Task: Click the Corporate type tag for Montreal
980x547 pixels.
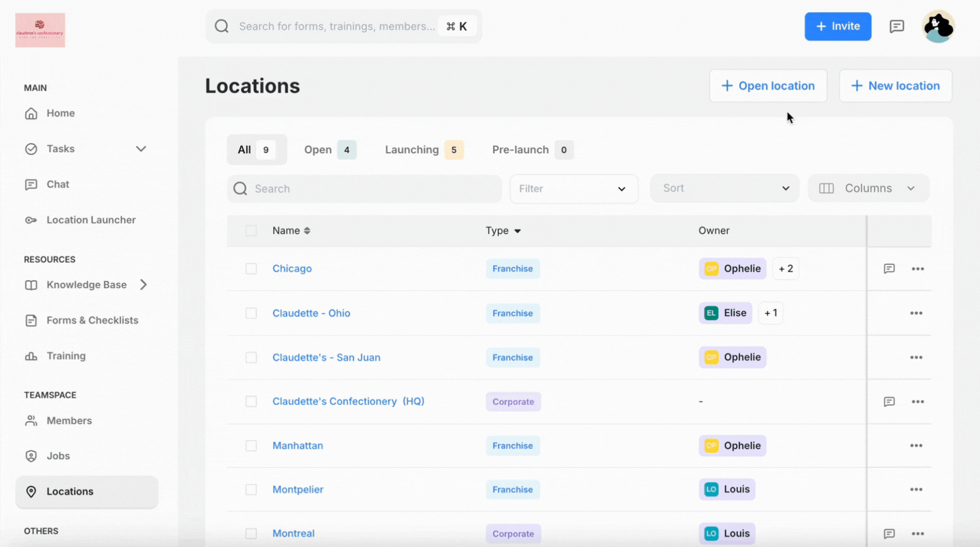Action: (513, 534)
